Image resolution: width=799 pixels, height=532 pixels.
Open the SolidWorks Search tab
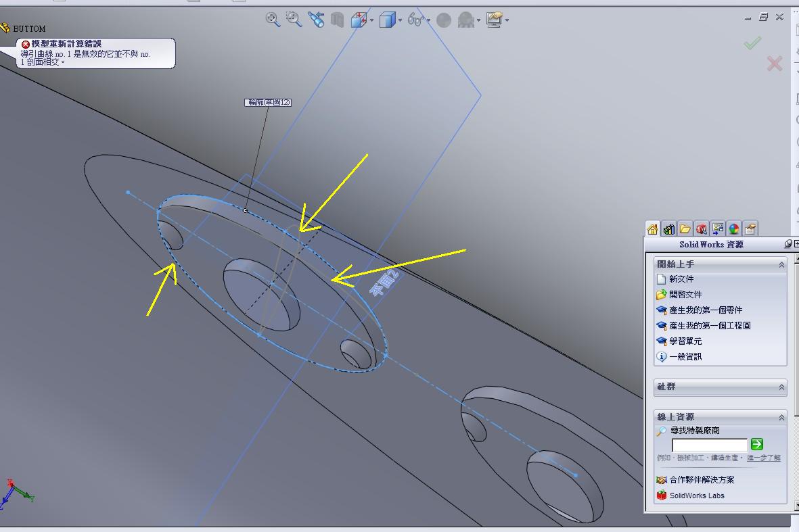(701, 229)
